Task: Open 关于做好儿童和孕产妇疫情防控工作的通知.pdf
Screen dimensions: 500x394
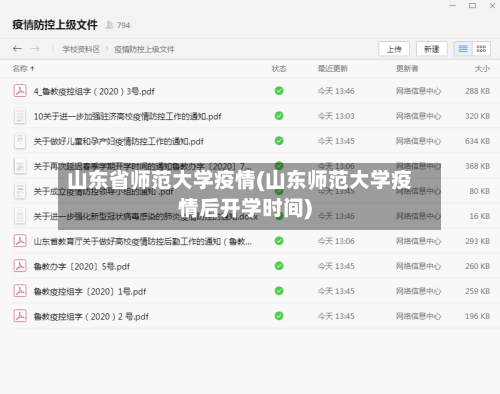Action: (118, 141)
